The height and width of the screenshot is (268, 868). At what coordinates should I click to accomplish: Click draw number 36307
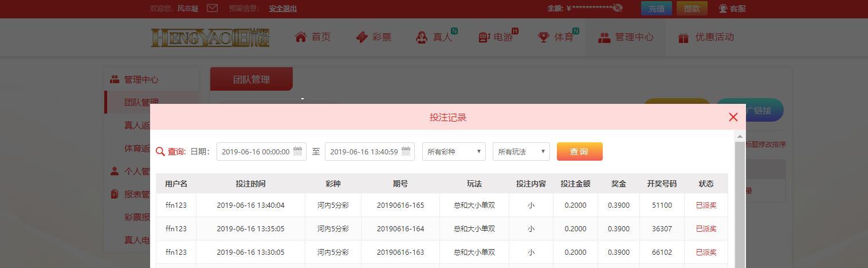[x=662, y=228]
